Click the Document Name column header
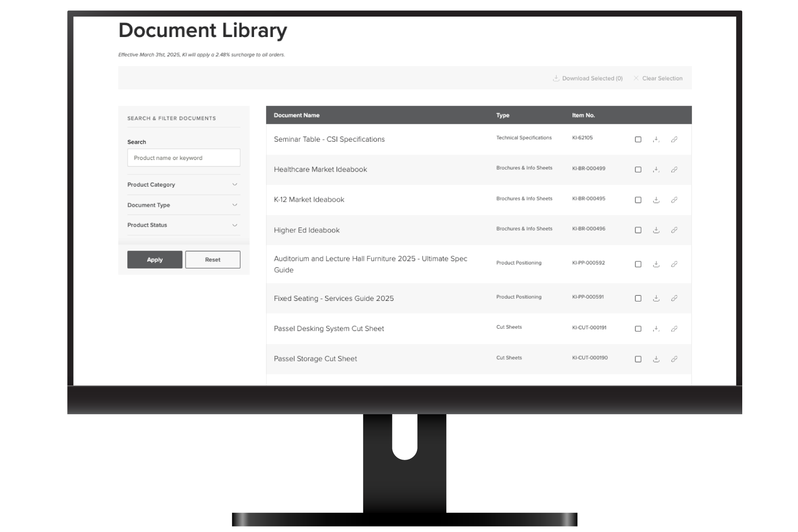This screenshot has height=532, width=798. pyautogui.click(x=297, y=115)
